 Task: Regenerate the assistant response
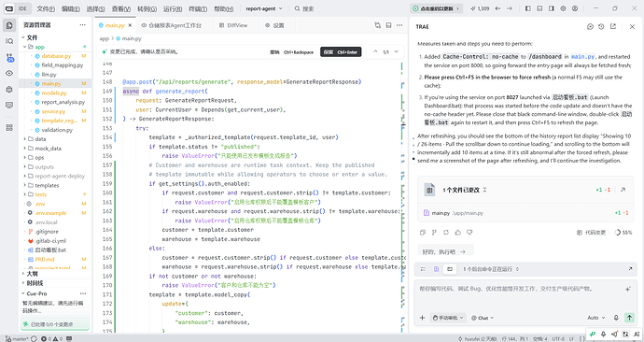coord(446,233)
